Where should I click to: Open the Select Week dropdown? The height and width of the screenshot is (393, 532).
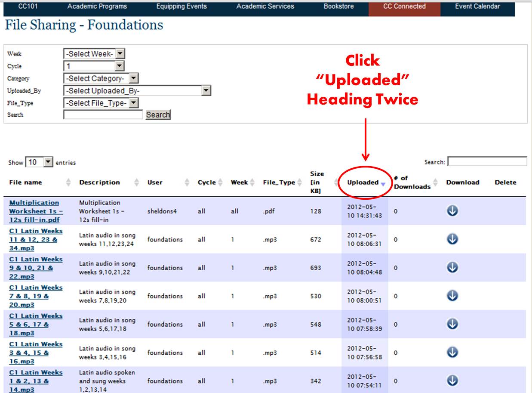(94, 54)
